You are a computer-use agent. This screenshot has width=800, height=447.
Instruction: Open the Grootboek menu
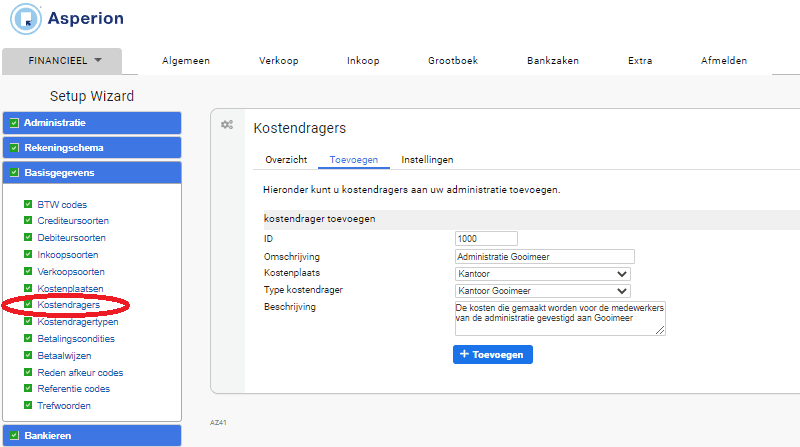tap(453, 61)
